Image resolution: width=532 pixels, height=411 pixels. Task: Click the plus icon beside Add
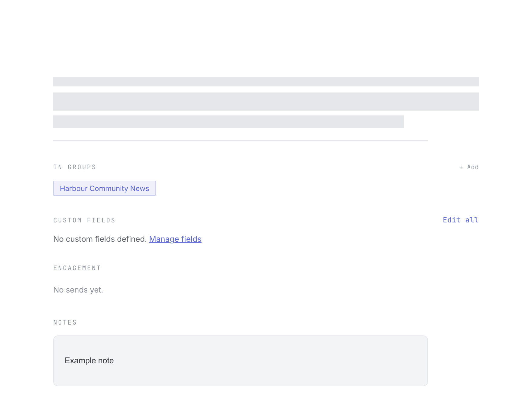[461, 167]
